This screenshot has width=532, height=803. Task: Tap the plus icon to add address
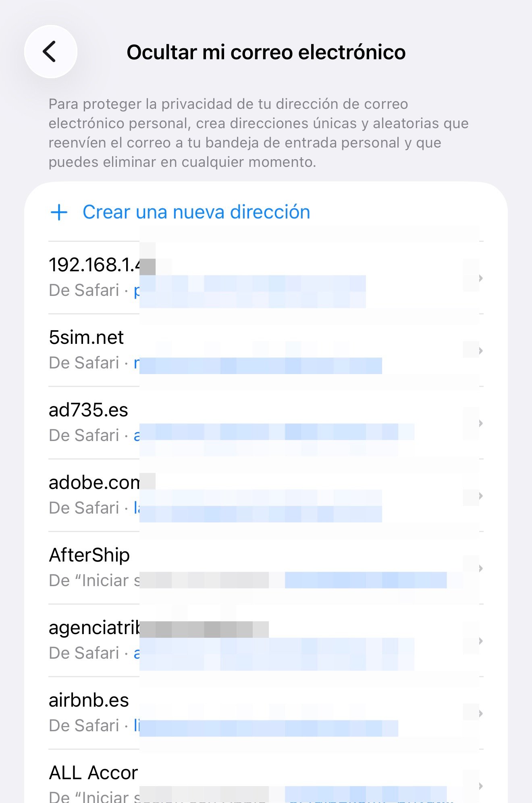pyautogui.click(x=59, y=212)
